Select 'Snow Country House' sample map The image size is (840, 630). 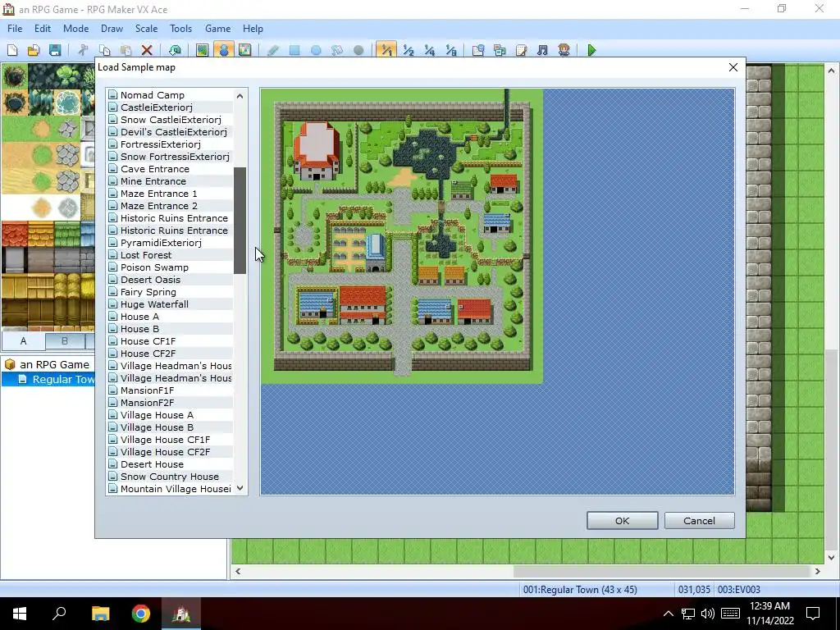click(x=169, y=477)
